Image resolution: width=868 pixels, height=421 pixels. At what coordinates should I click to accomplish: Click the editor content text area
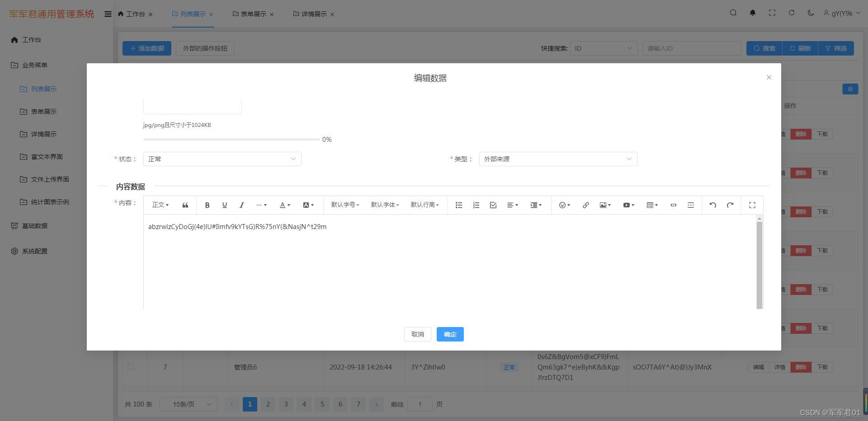coord(449,262)
